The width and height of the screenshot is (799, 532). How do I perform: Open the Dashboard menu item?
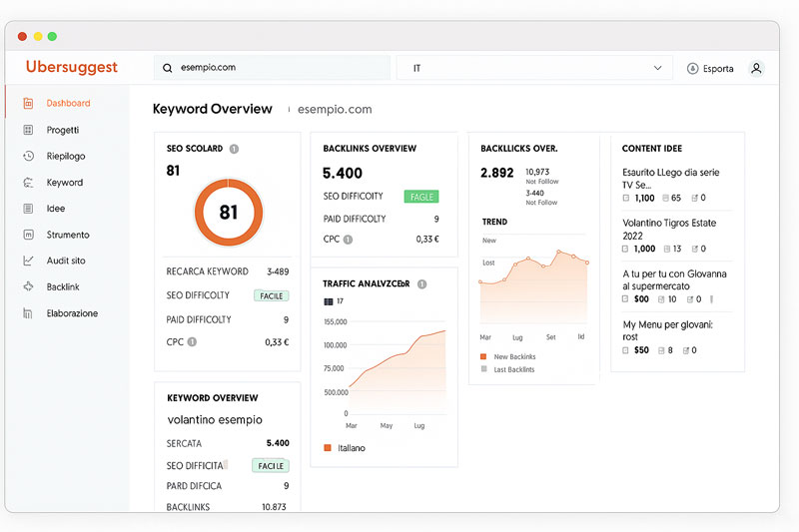[x=68, y=104]
